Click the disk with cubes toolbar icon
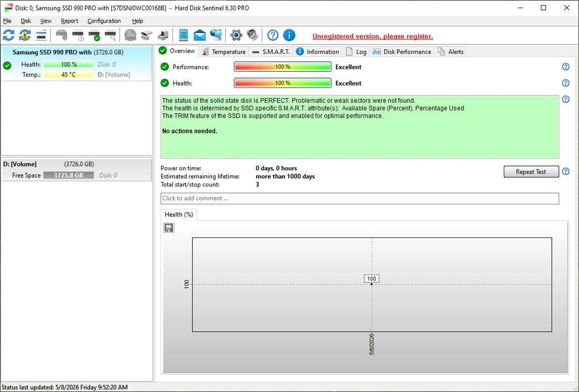 [146, 35]
